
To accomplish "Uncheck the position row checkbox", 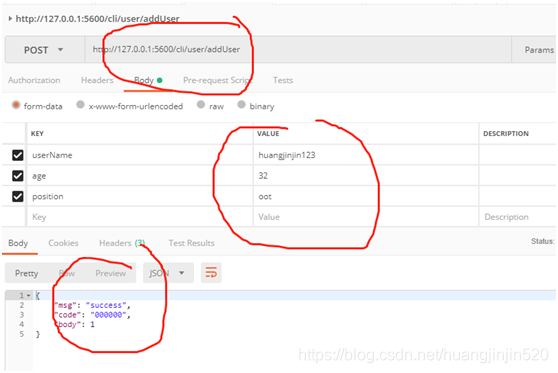I will point(18,196).
